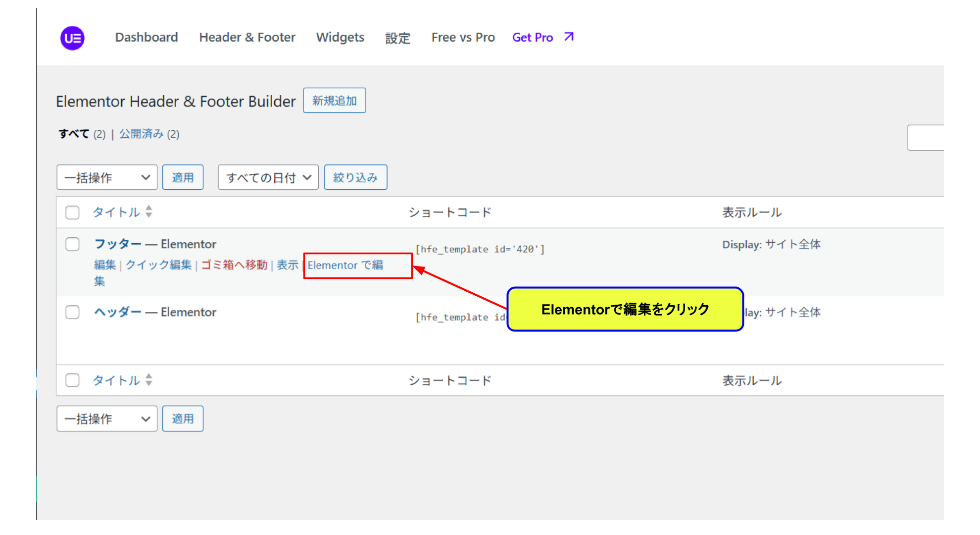Viewport: 980px width, 535px height.
Task: Click sort arrows beside top タイトル header
Action: 148,212
